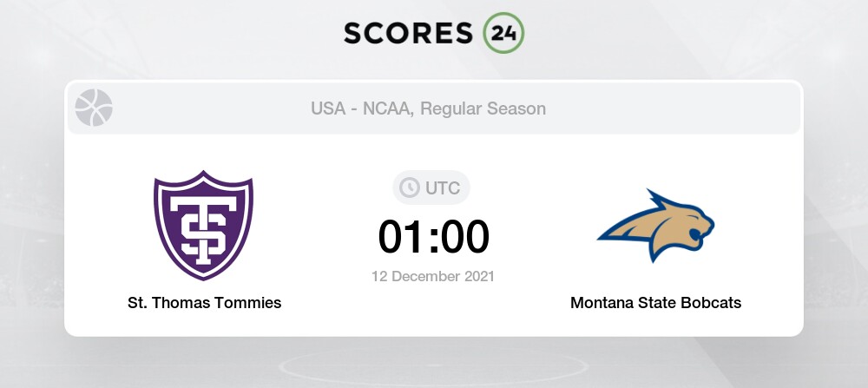The height and width of the screenshot is (388, 868).
Task: Click the SCORES wordmark logo
Action: (409, 33)
